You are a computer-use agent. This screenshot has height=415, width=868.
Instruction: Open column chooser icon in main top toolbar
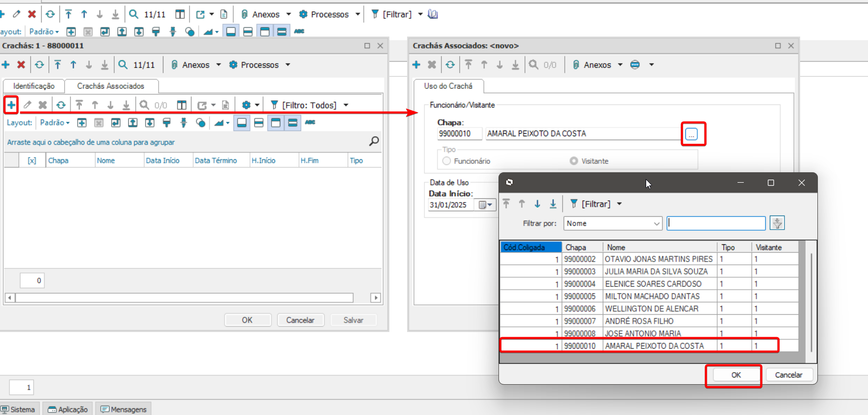tap(180, 14)
